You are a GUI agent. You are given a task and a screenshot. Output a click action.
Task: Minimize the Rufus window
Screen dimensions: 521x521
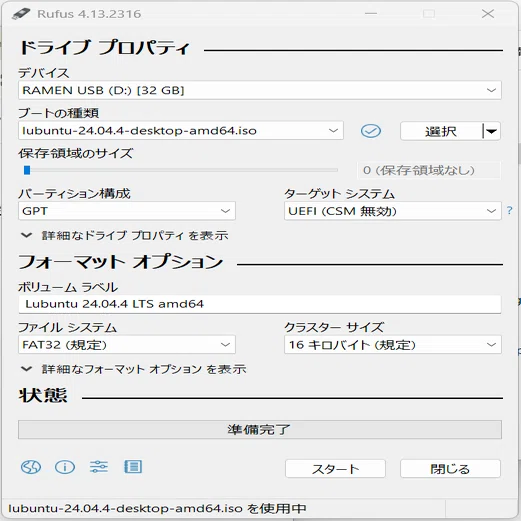(x=371, y=14)
